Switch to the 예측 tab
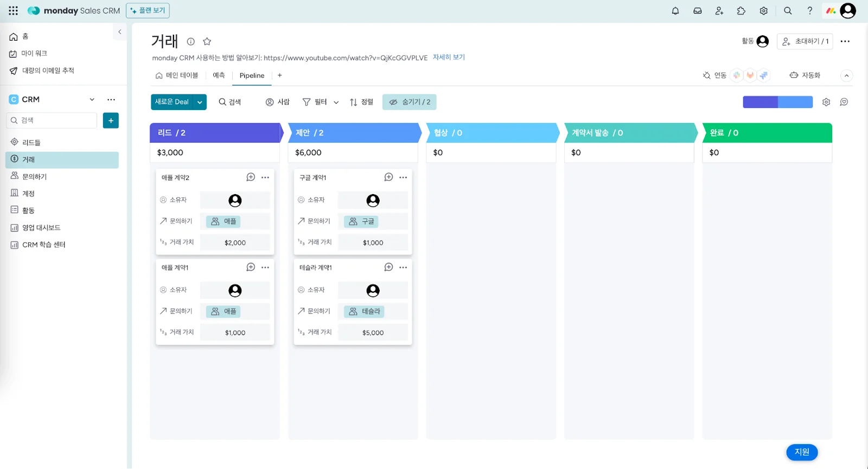The height and width of the screenshot is (469, 868). [x=219, y=75]
